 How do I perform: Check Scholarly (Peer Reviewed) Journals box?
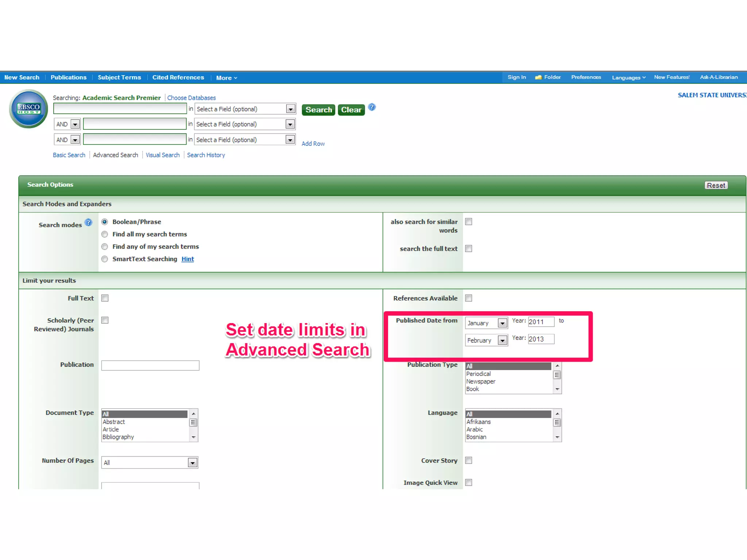[105, 320]
